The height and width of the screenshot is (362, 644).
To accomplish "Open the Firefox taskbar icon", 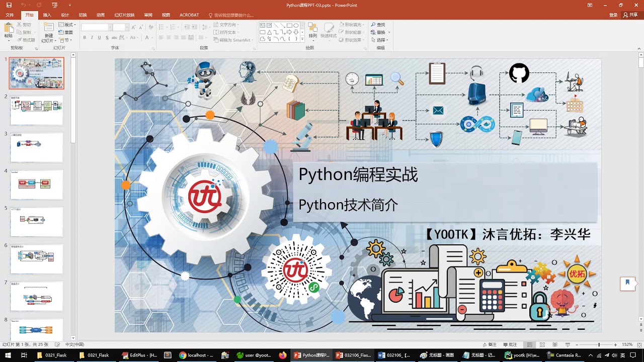I will tap(282, 355).
